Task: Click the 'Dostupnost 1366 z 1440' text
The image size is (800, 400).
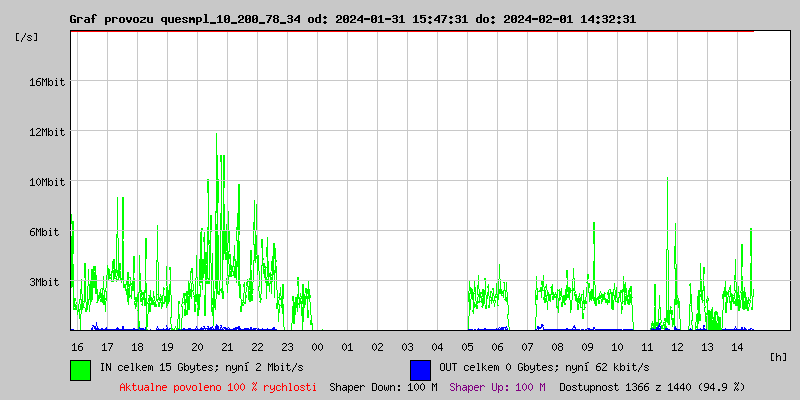Action: tap(652, 387)
